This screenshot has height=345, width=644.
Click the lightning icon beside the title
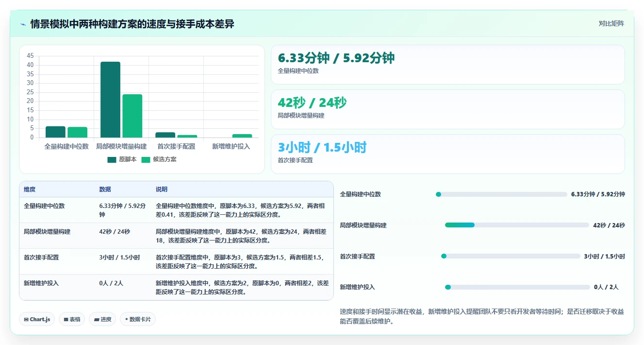tap(23, 24)
